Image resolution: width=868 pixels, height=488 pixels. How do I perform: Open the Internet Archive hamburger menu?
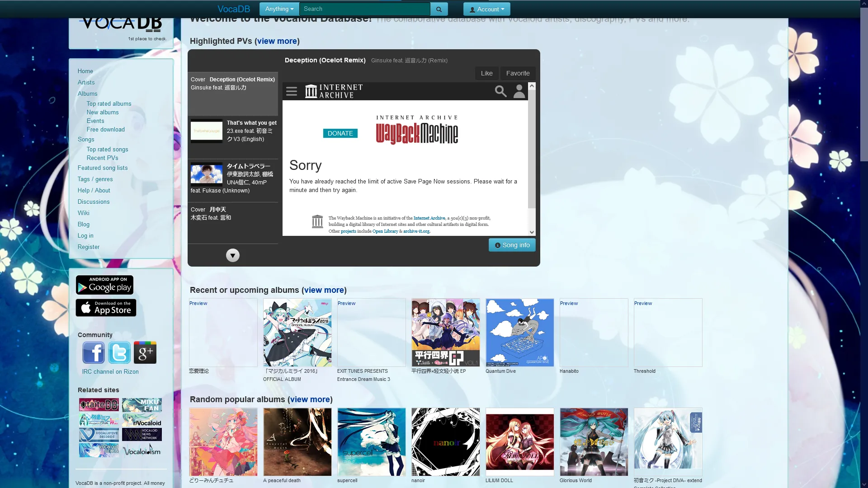(292, 91)
